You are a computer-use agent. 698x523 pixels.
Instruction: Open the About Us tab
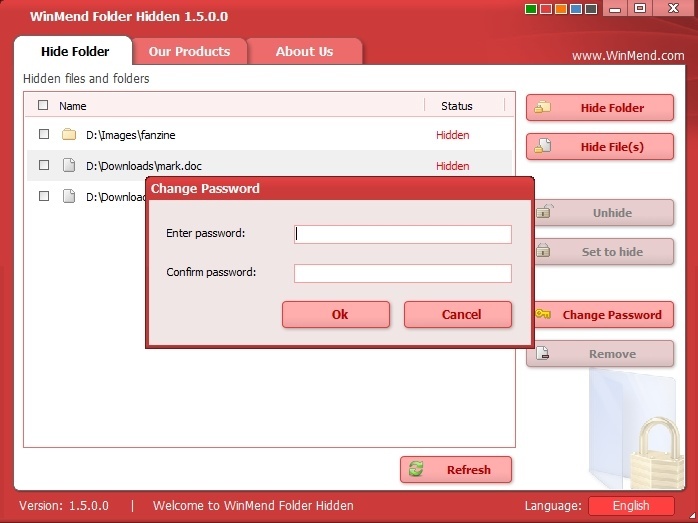304,51
